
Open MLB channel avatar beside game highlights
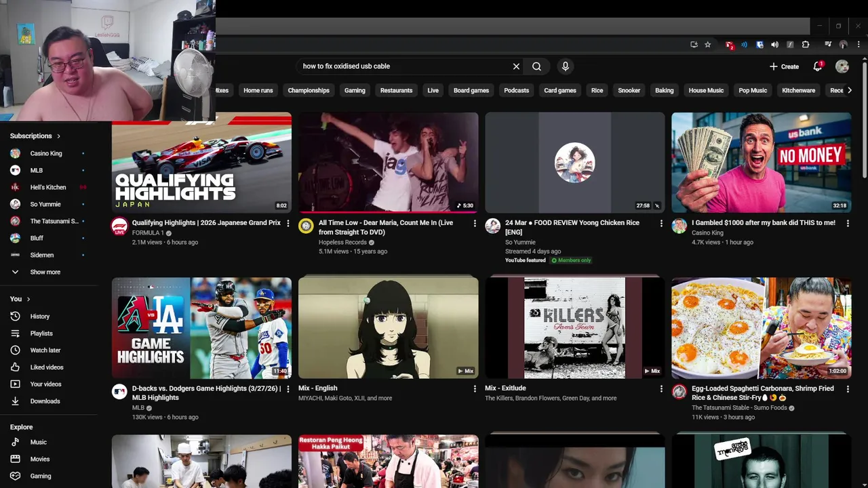[119, 392]
